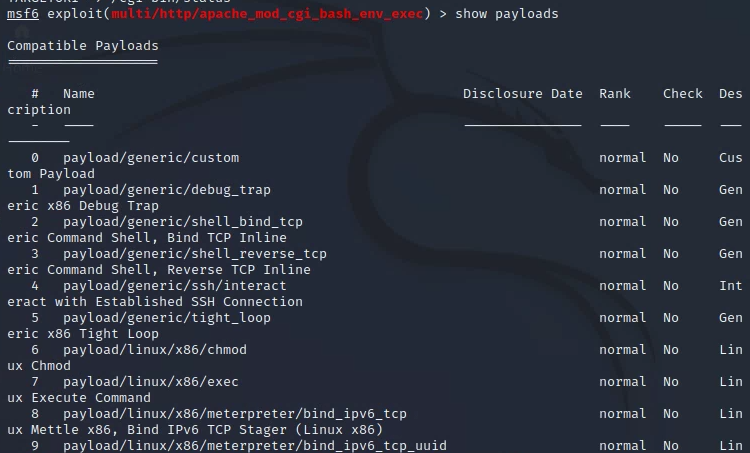Click the 'Compatible Payloads' heading
This screenshot has height=453, width=750.
(x=82, y=46)
